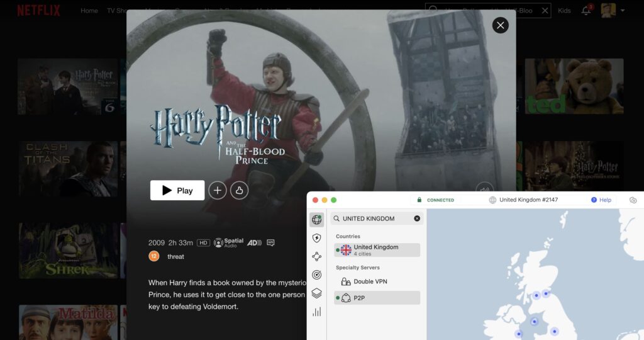
Task: Clear the VPN server search field
Action: point(417,218)
